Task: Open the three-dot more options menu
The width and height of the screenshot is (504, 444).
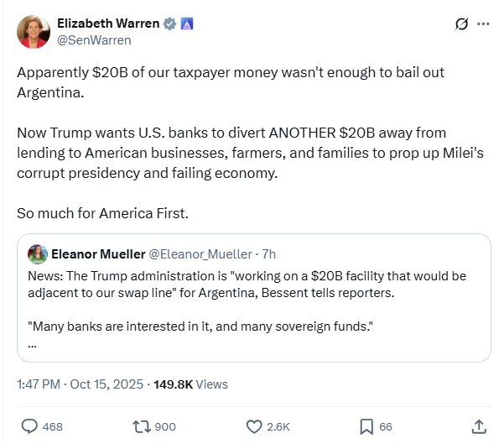Action: pos(483,24)
